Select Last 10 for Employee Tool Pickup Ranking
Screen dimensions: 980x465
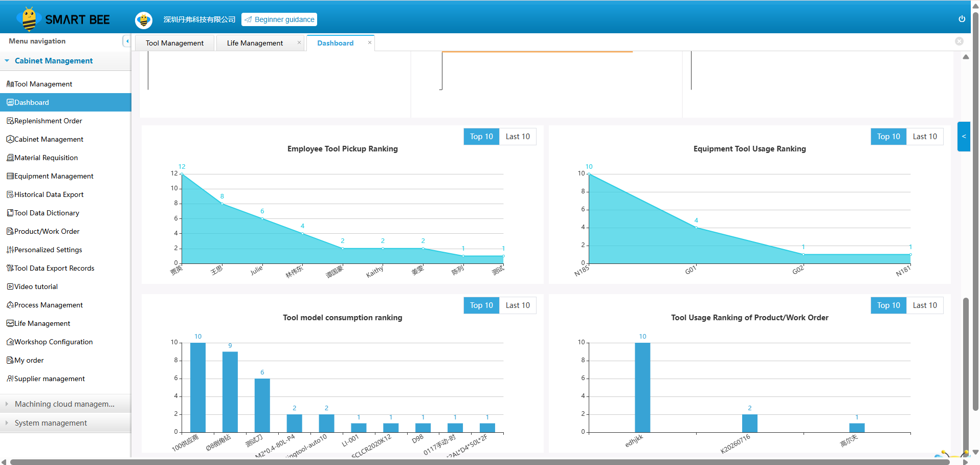click(518, 137)
